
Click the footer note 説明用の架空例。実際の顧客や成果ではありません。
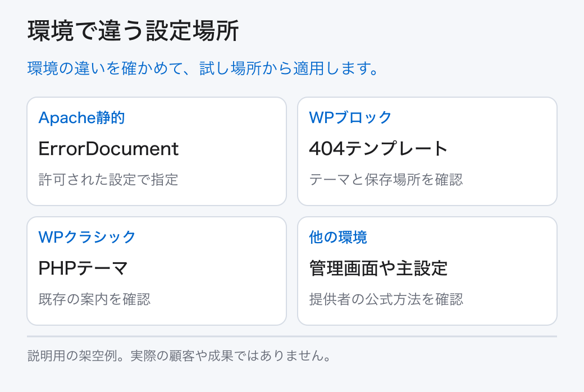pyautogui.click(x=180, y=356)
